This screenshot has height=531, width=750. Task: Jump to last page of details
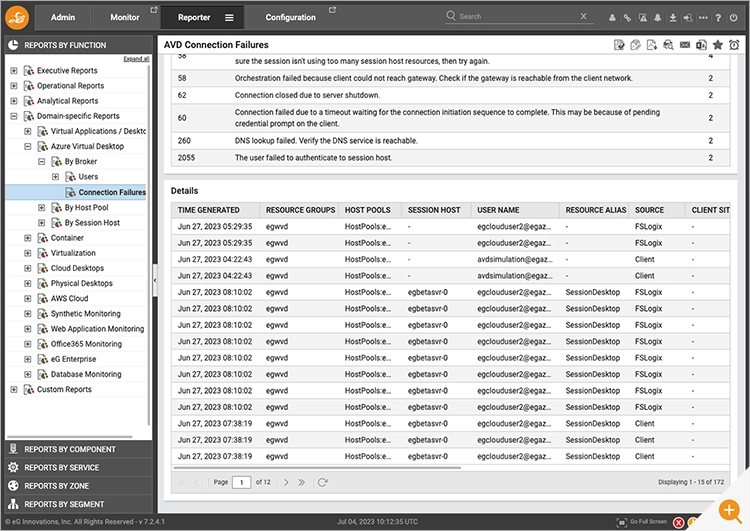(301, 482)
